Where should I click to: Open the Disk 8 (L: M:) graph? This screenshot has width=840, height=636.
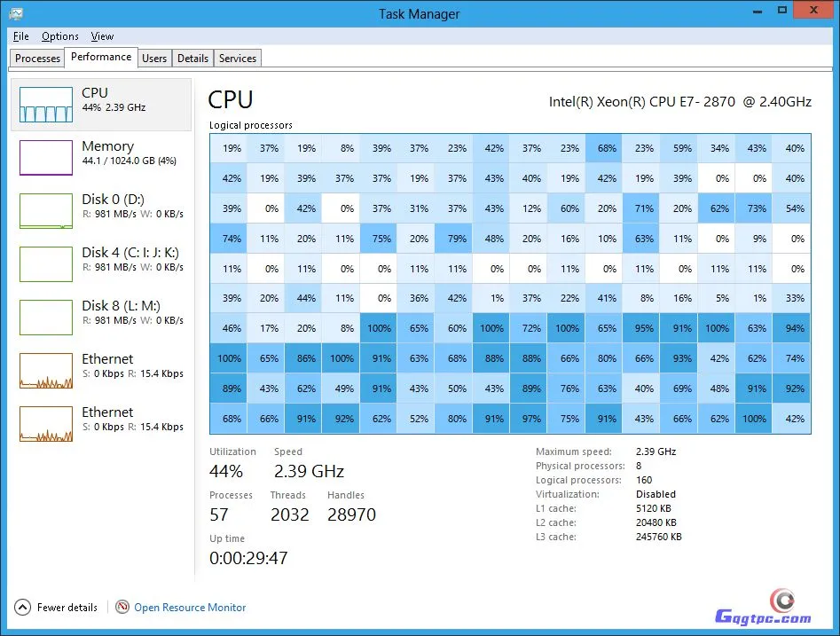(x=46, y=318)
